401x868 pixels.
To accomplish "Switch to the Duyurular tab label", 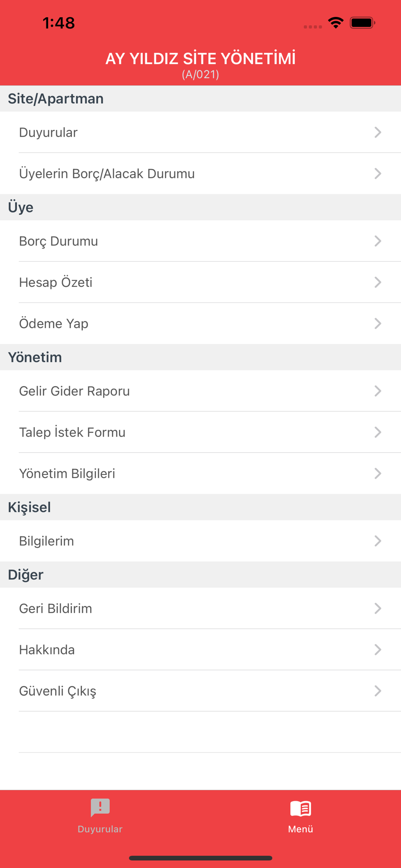I will pyautogui.click(x=100, y=829).
